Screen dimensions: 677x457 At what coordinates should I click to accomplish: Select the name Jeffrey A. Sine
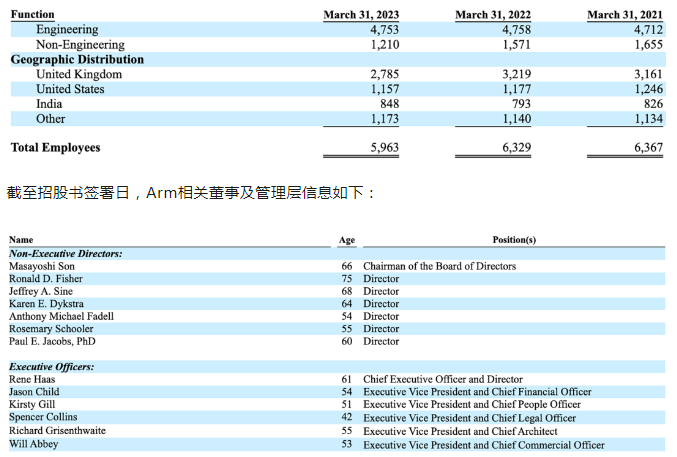pos(41,292)
